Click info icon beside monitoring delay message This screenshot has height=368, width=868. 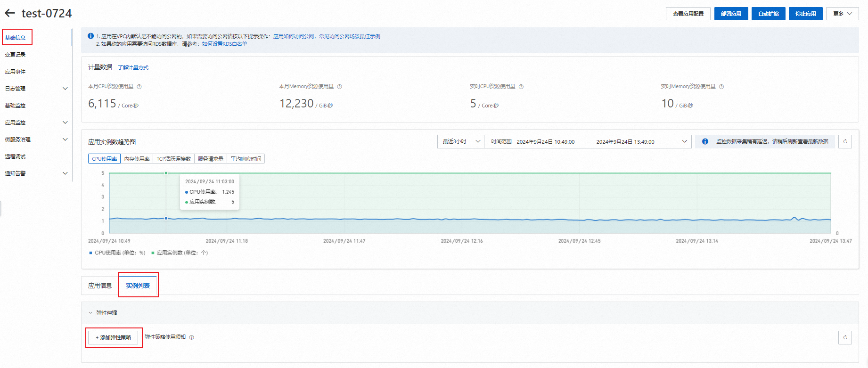click(x=705, y=141)
